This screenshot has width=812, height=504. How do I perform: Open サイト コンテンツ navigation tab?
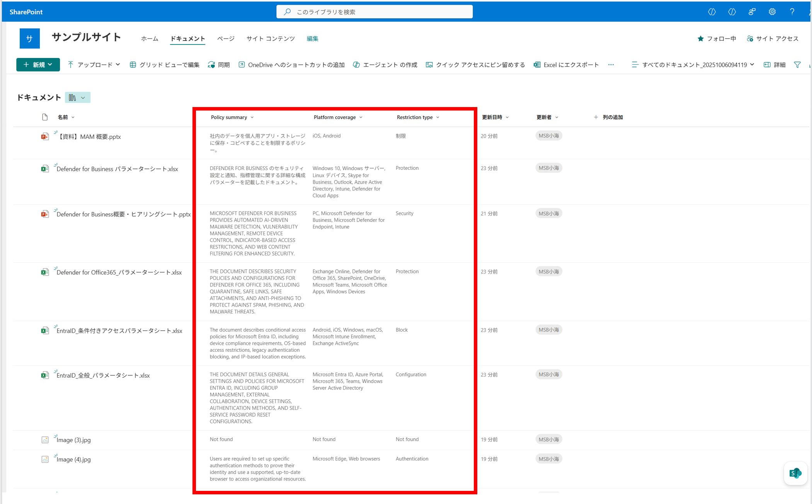coord(270,38)
